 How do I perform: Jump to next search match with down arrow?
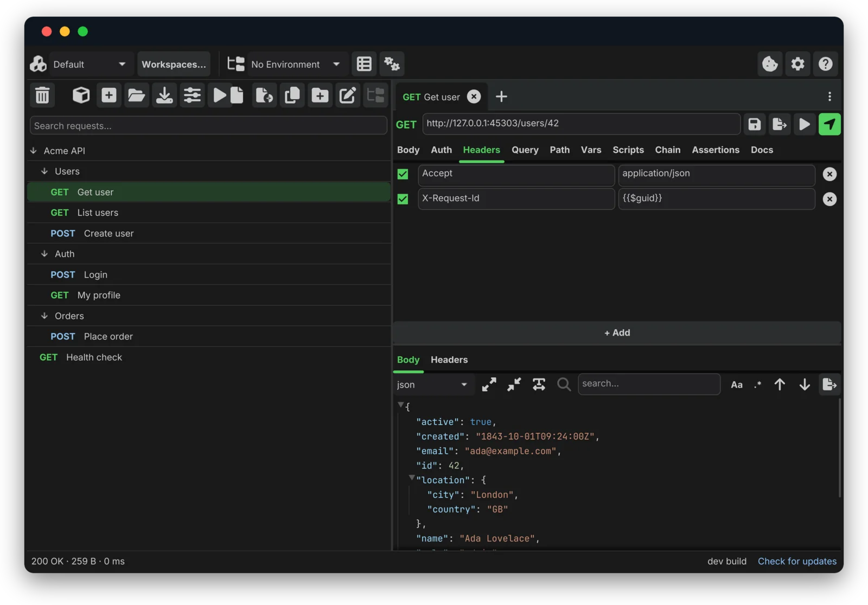click(x=805, y=384)
